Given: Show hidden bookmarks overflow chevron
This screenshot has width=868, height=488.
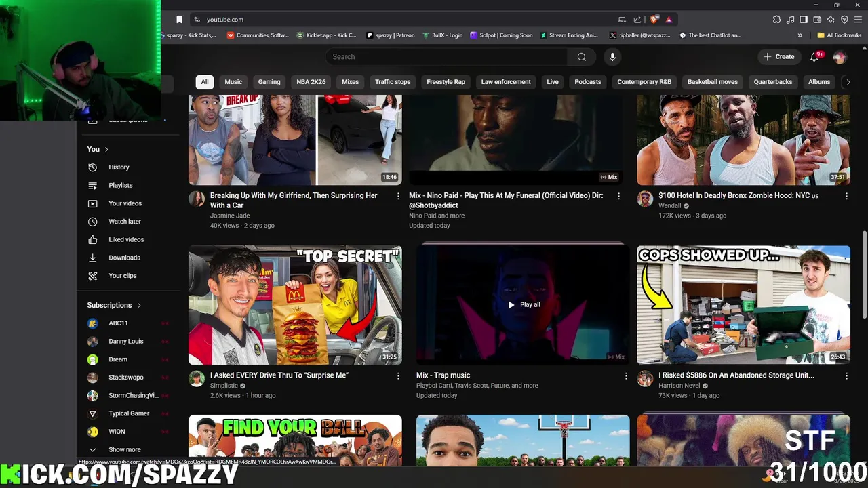Looking at the screenshot, I should tap(800, 35).
